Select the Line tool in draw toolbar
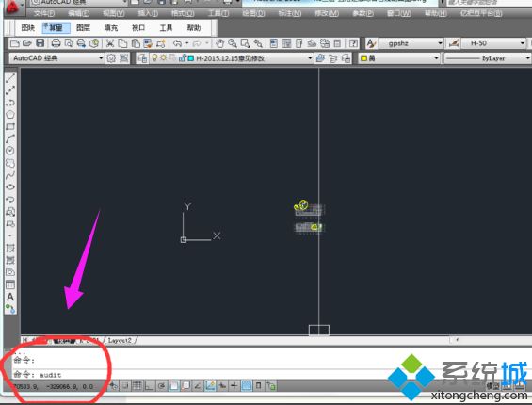532x405 pixels. click(10, 78)
